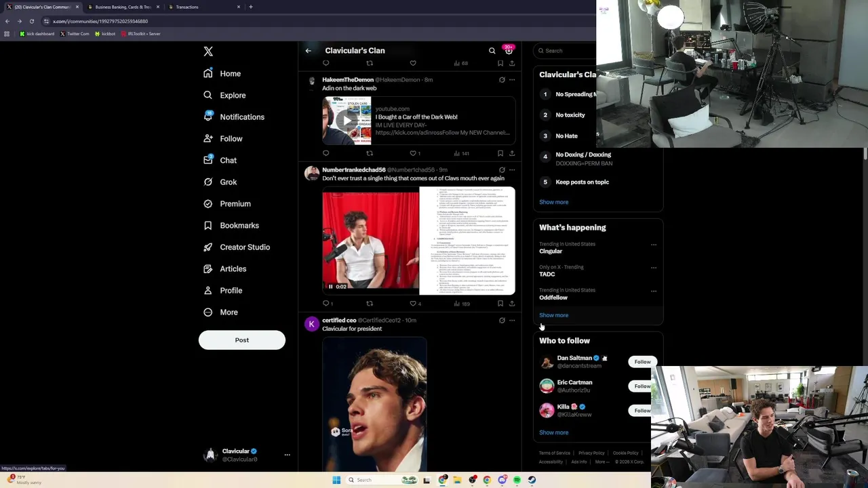Open a new browser tab

coord(251,7)
